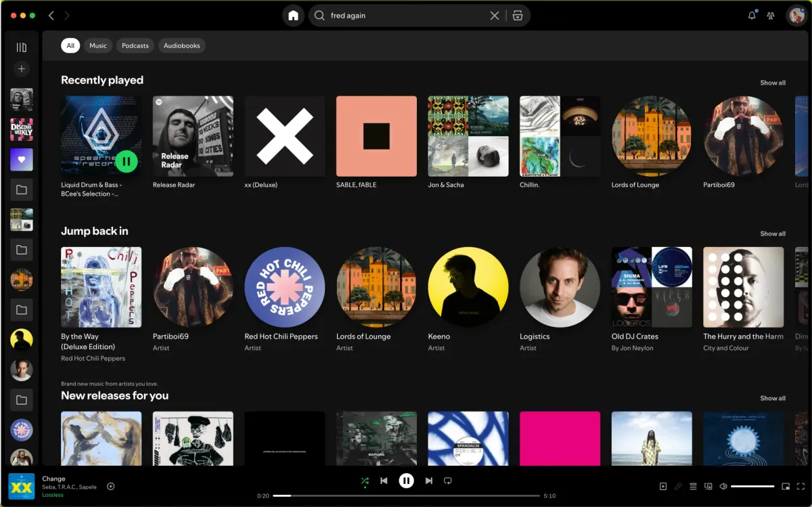Pause the currently playing song
Screen dimensions: 812x507
coord(406,481)
